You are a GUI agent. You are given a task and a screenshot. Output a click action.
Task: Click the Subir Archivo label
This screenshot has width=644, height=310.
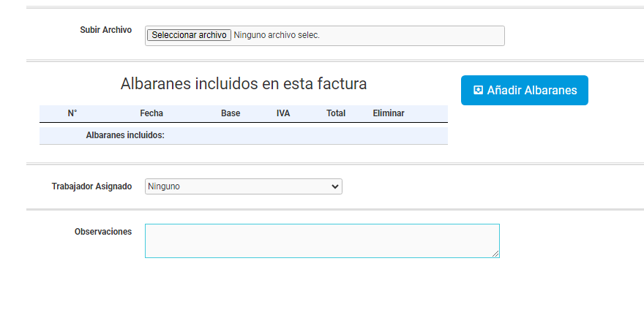106,30
